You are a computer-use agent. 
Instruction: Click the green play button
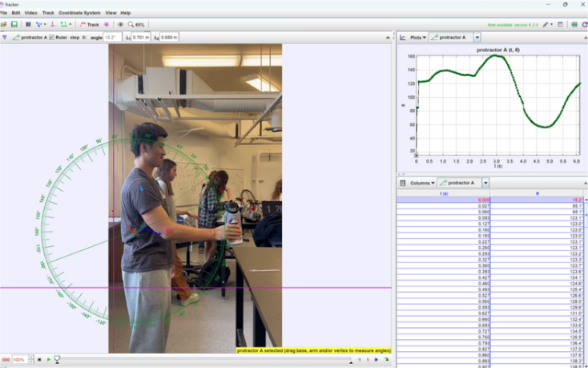point(49,360)
